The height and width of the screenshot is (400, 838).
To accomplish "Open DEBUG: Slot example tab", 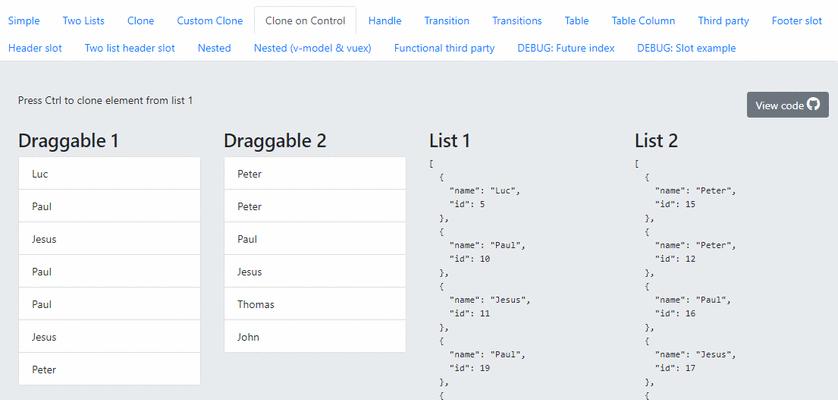I will (686, 48).
